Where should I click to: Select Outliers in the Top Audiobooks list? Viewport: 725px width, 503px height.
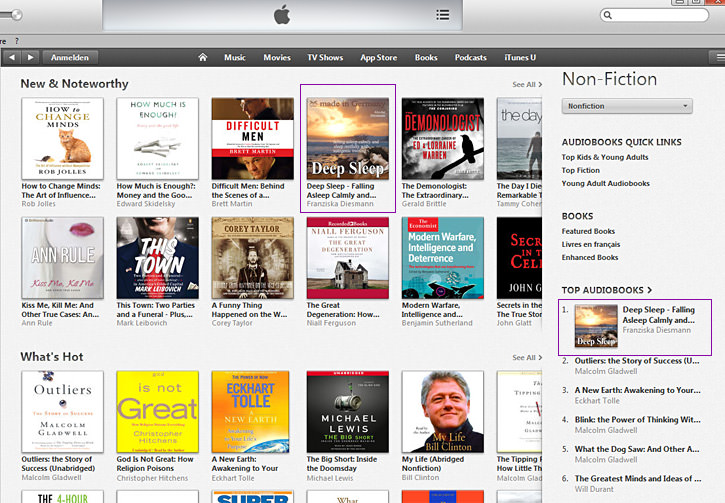(637, 361)
